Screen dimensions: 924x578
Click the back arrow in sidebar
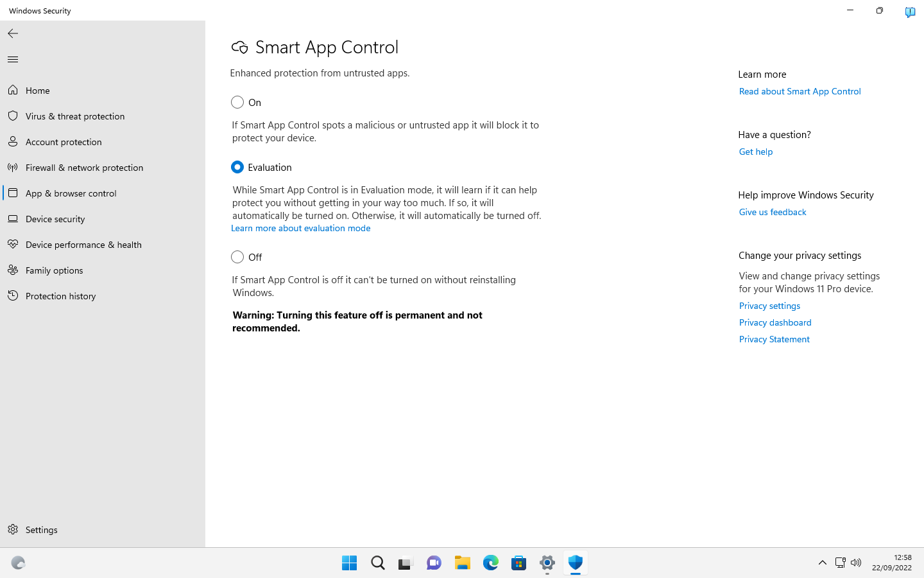[x=13, y=33]
